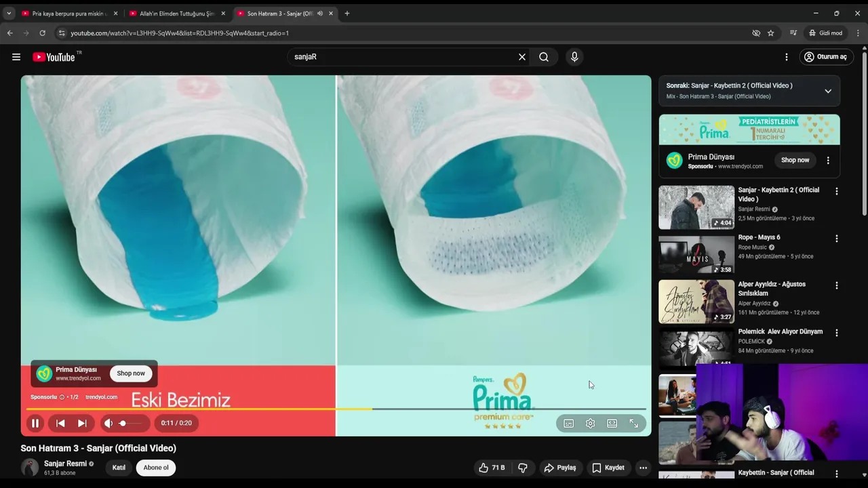Image resolution: width=868 pixels, height=488 pixels.
Task: Close the Pria kaya berpura tab
Action: coord(115,14)
